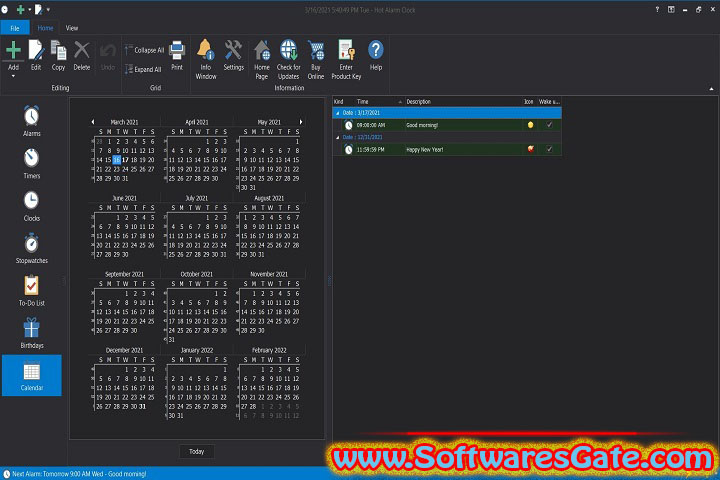Click the Copy icon in ribbon
The image size is (720, 480).
58,50
